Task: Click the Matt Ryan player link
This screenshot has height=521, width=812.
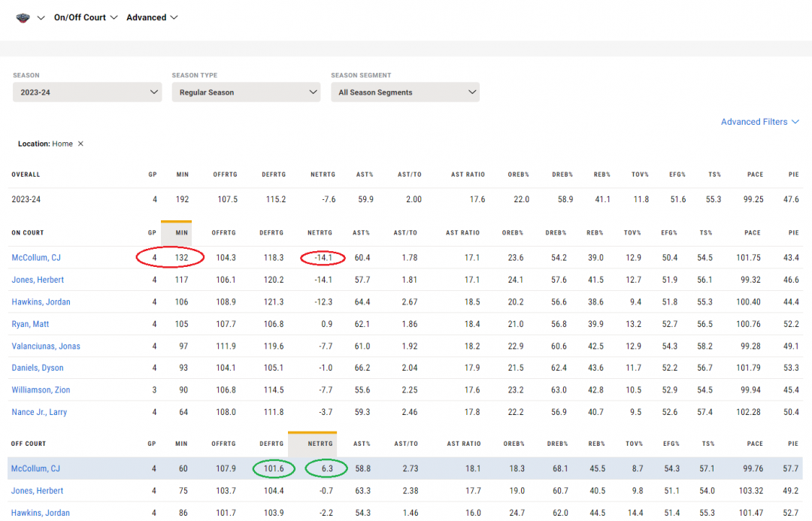Action: (31, 324)
